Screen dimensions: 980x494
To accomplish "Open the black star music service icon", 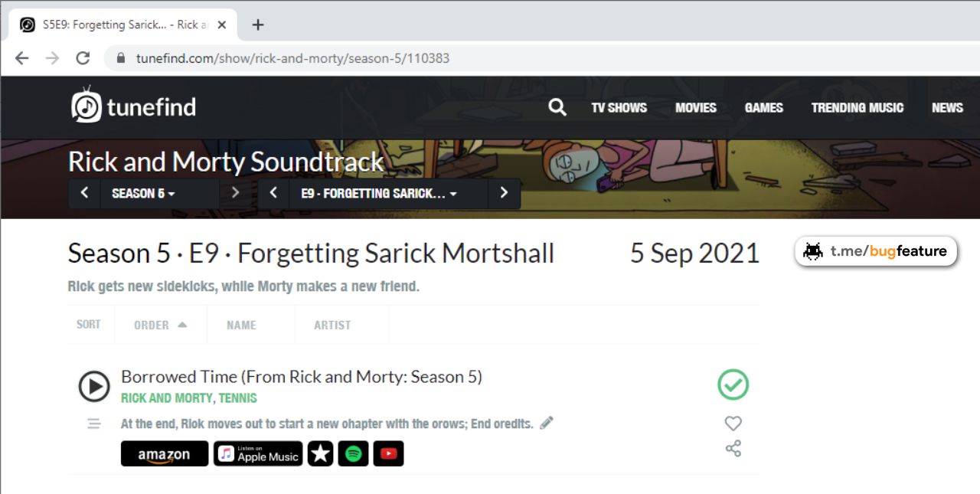I will (320, 453).
